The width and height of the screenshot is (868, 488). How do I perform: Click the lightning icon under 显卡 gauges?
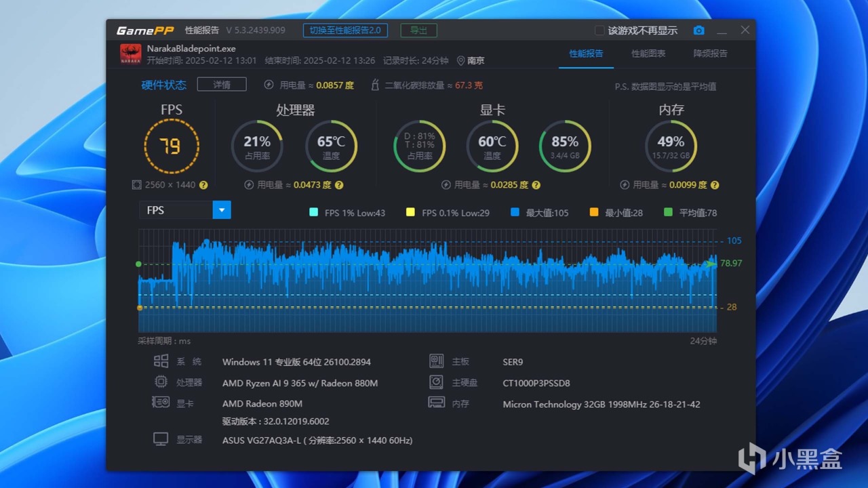point(446,185)
